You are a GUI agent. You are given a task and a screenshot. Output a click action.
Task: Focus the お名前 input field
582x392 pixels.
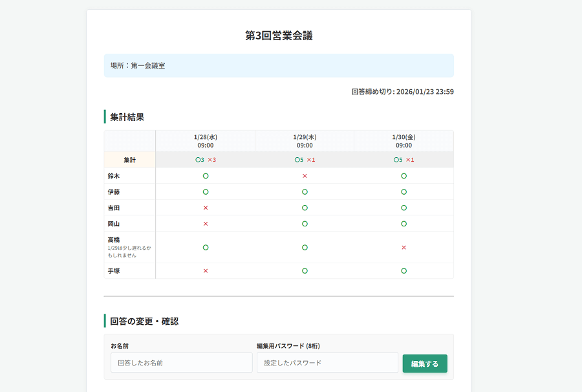(181, 363)
